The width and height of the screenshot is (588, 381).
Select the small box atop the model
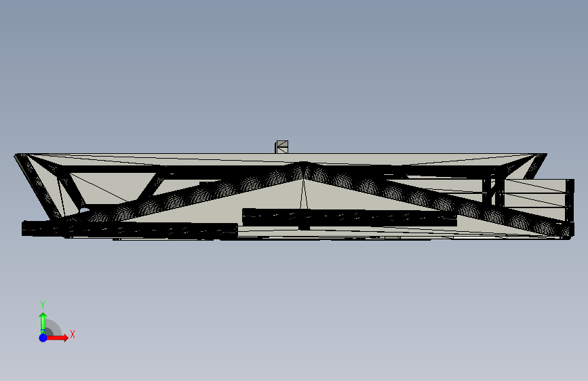[x=281, y=147]
